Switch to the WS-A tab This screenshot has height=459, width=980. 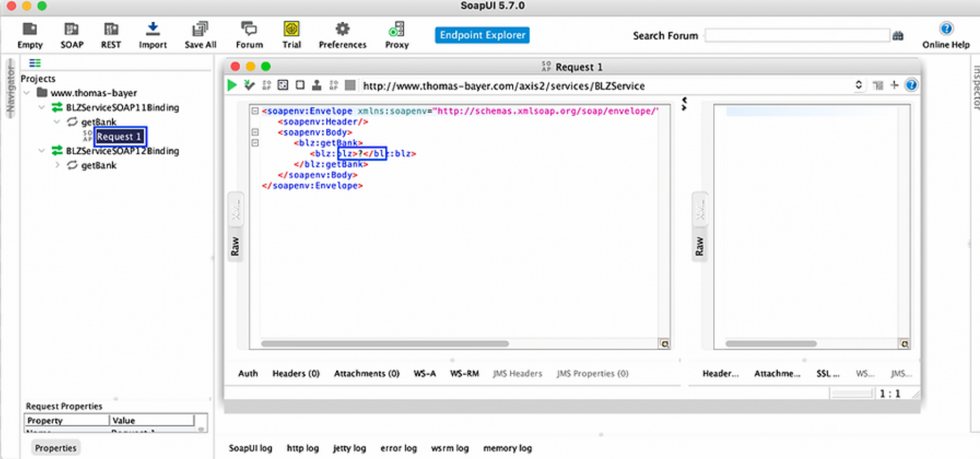(x=425, y=373)
